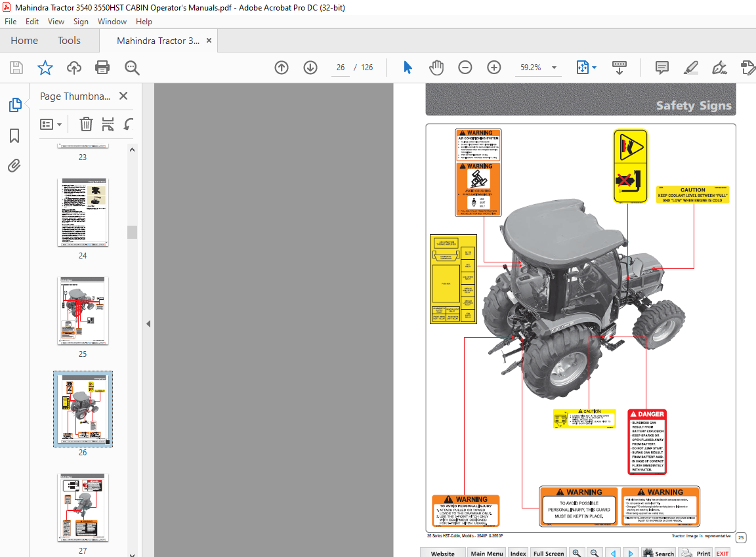
Task: Delete selected page using the trash icon
Action: pos(86,124)
